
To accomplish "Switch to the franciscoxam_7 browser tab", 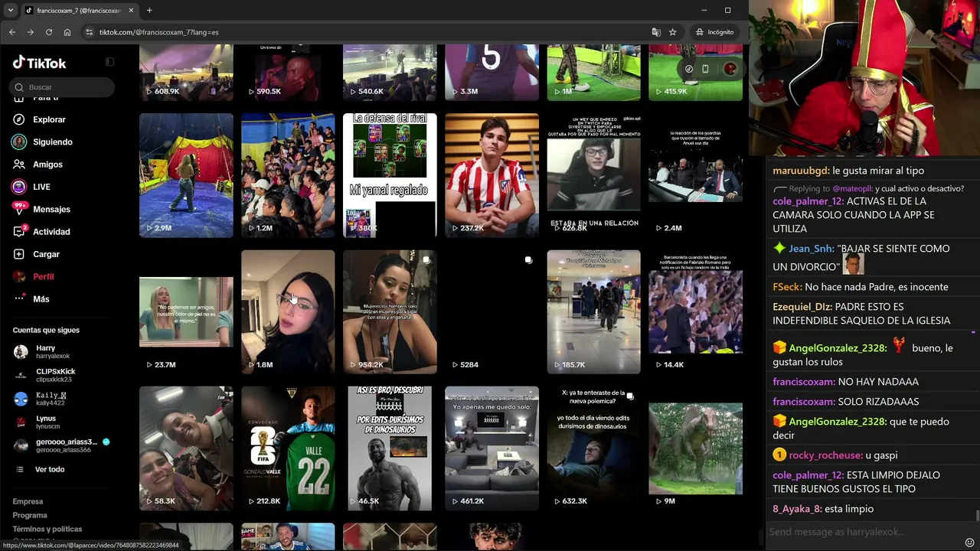I will (80, 11).
